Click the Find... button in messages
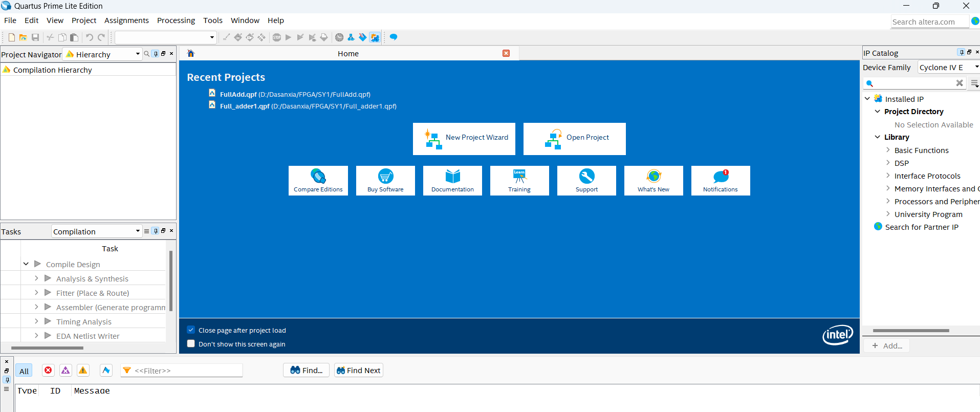Image resolution: width=980 pixels, height=412 pixels. [306, 370]
